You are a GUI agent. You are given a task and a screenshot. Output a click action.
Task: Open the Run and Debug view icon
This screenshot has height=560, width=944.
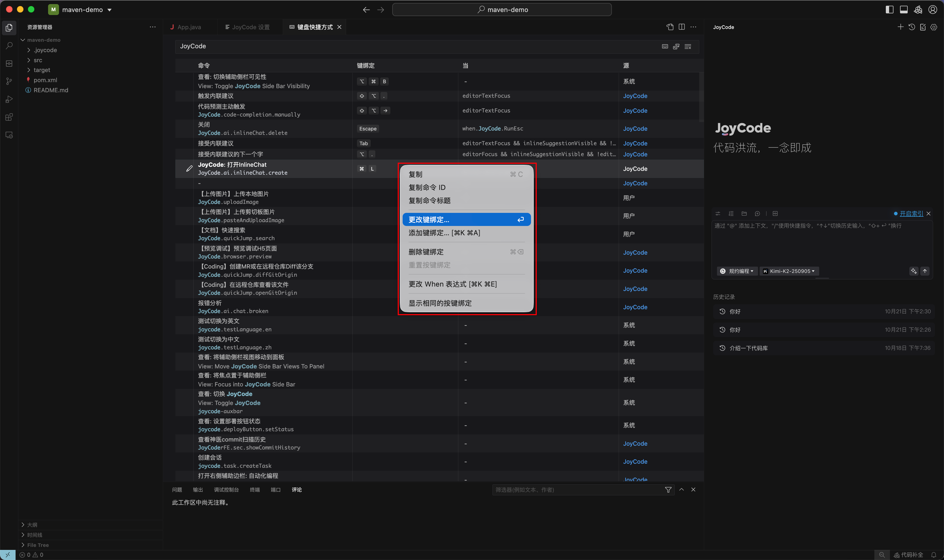click(x=9, y=99)
